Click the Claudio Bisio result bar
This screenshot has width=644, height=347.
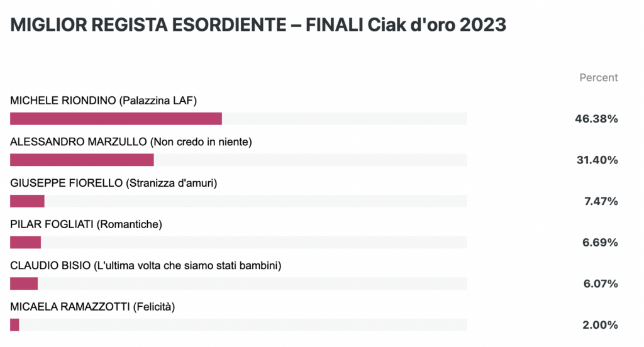click(x=238, y=284)
